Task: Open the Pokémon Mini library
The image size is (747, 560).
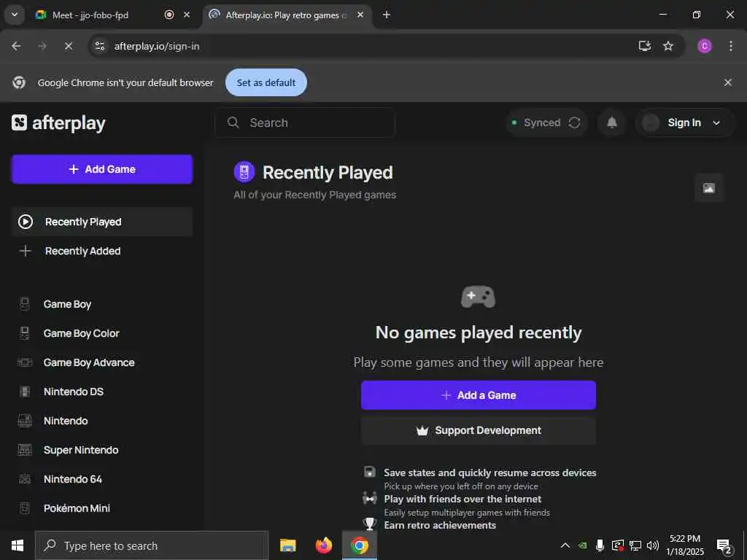Action: [102, 508]
